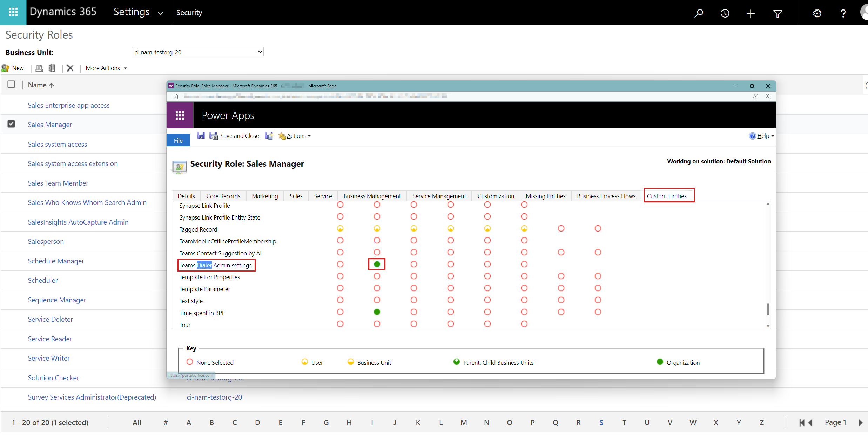Screen dimensions: 868x435
Task: Go to first page arrow icon
Action: click(x=801, y=423)
